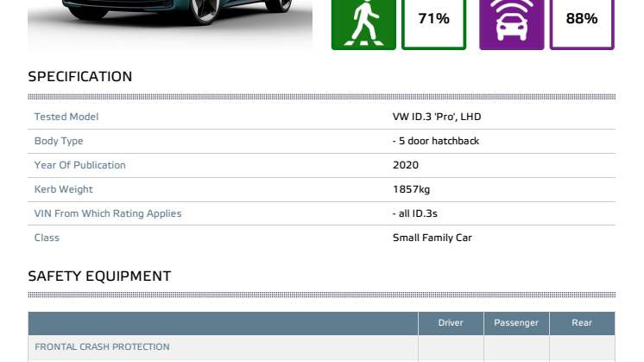
Task: Click the Year Of Publication label
Action: (x=79, y=165)
